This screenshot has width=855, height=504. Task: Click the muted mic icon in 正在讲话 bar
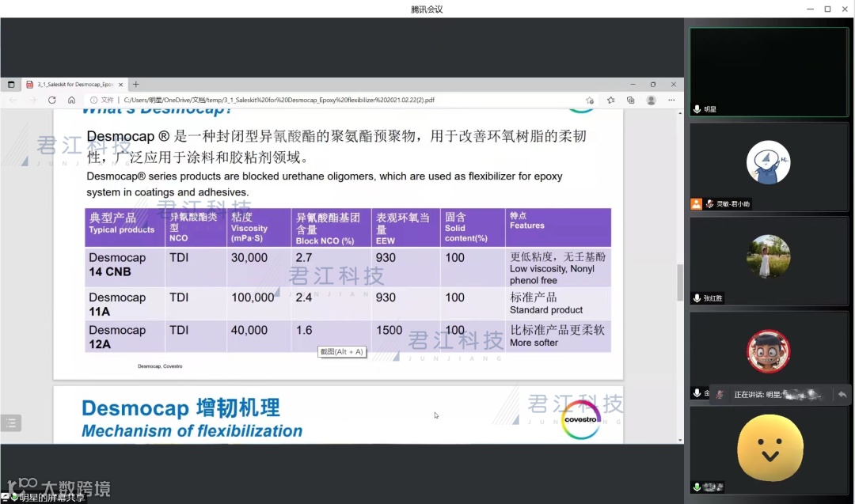(x=720, y=395)
